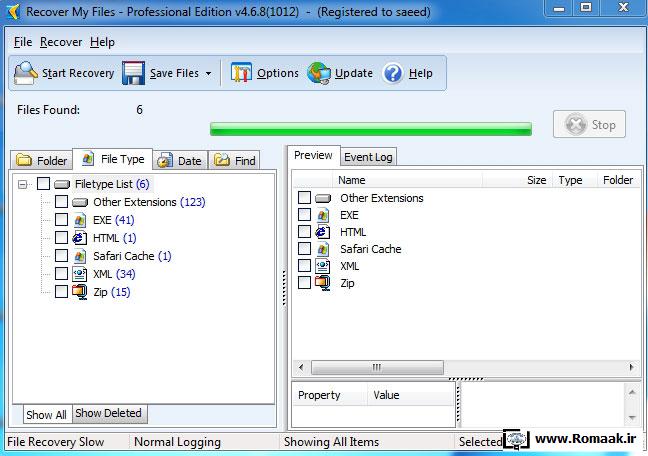Click the Stop button
This screenshot has width=648, height=456.
(589, 124)
